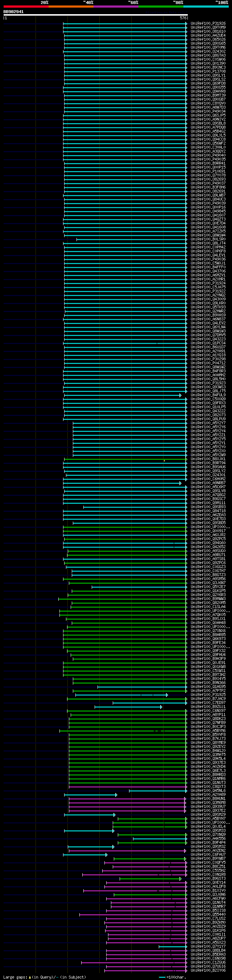The image size is (232, 980).
Task: Select hit label UniRef100_Q84T18
Action: coord(208,511)
